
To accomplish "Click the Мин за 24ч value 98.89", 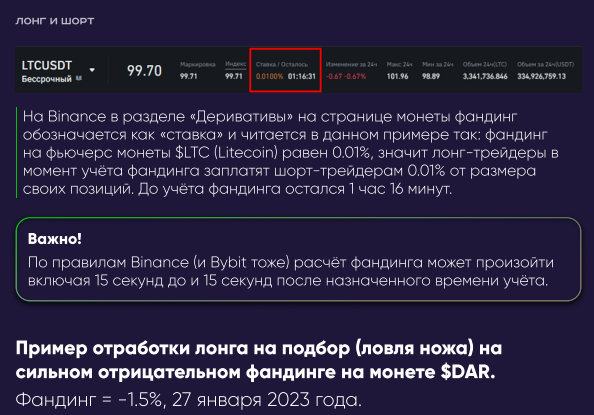I will [431, 76].
